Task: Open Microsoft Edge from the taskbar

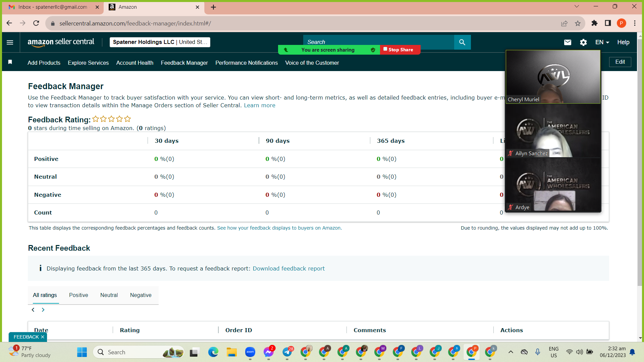Action: pyautogui.click(x=213, y=352)
